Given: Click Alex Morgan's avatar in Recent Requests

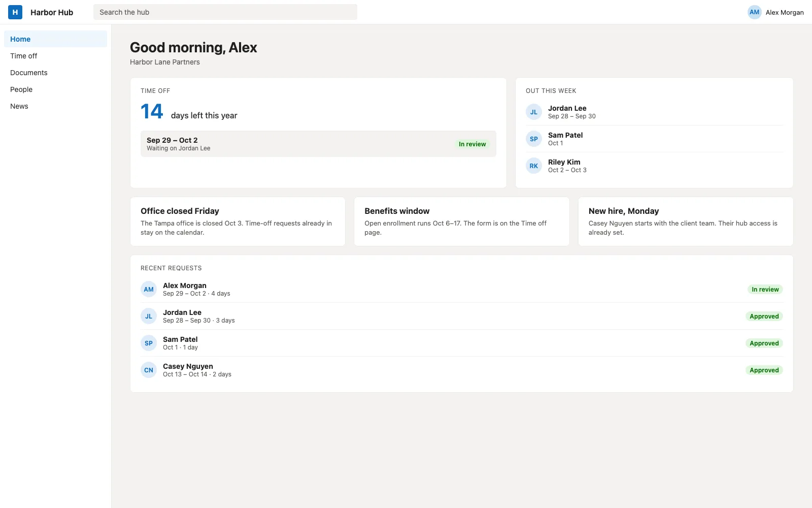Looking at the screenshot, I should (149, 290).
